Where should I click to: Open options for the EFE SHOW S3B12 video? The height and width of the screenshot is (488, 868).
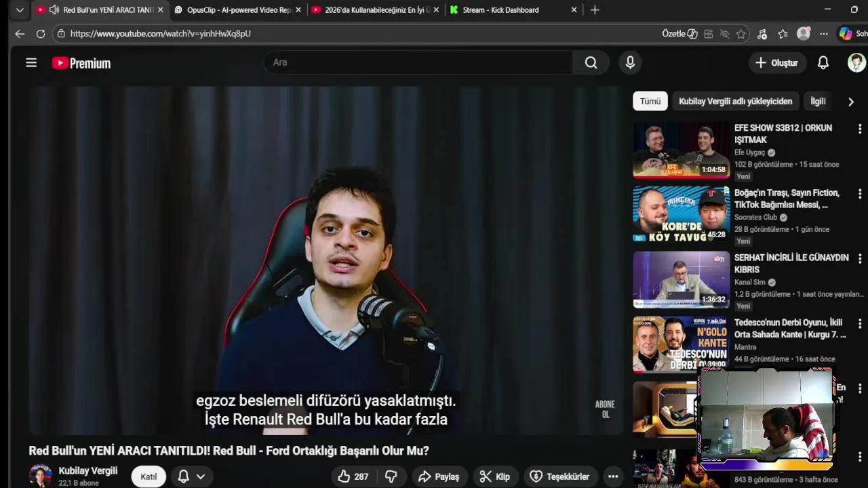click(859, 128)
